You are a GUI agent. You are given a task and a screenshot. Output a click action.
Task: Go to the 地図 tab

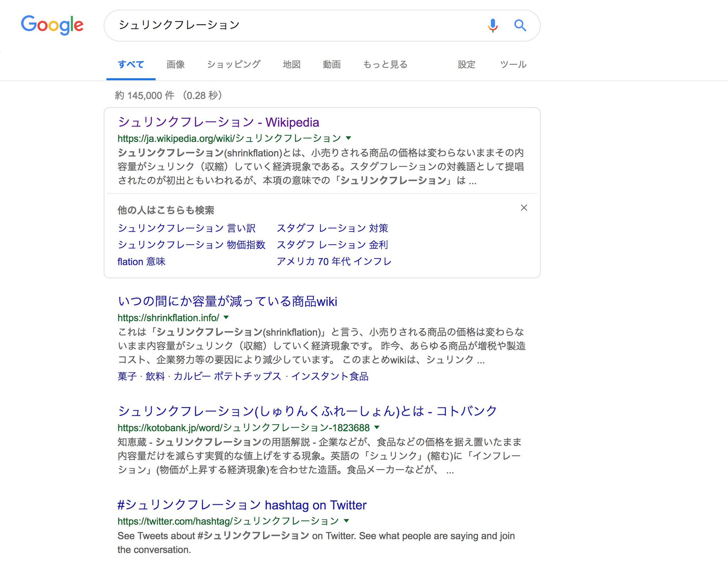tap(292, 64)
